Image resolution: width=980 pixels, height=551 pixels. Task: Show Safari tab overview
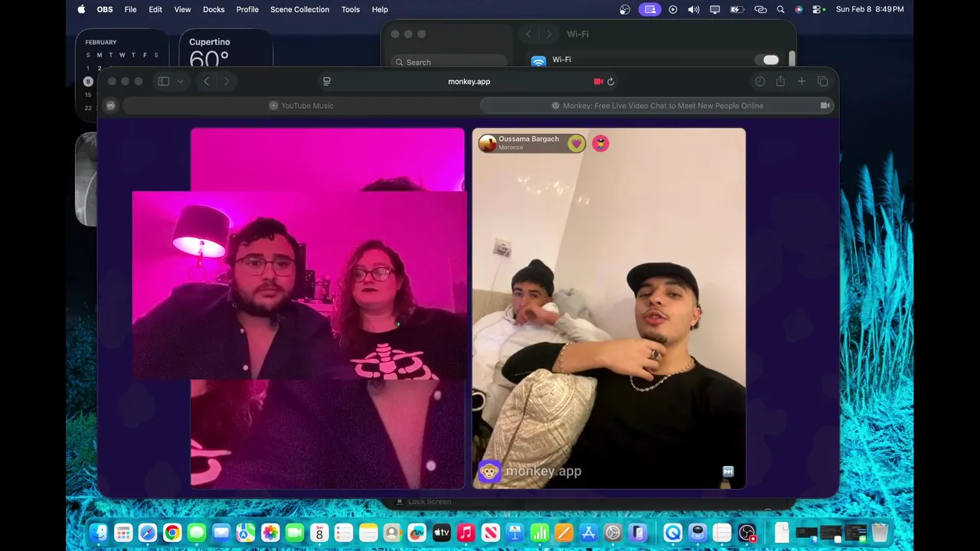click(823, 81)
